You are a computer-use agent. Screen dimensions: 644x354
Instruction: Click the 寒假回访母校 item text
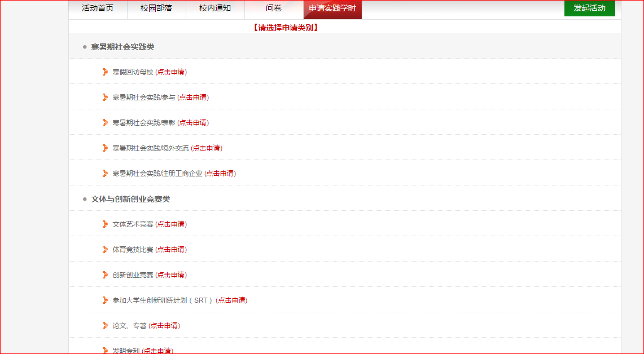tap(133, 72)
